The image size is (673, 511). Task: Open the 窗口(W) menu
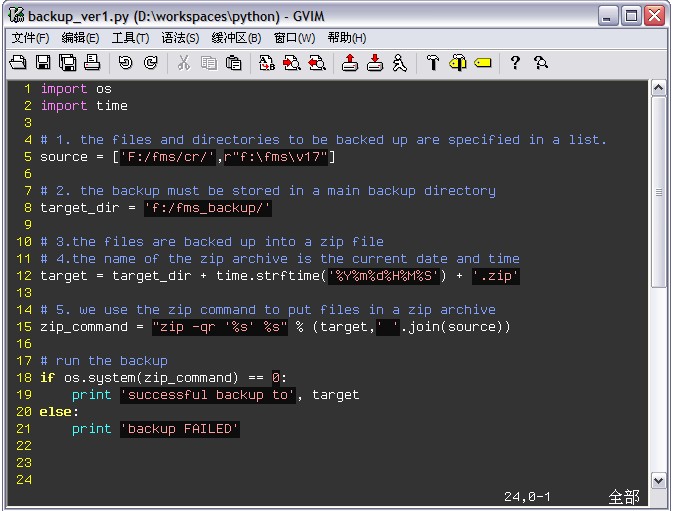coord(294,38)
